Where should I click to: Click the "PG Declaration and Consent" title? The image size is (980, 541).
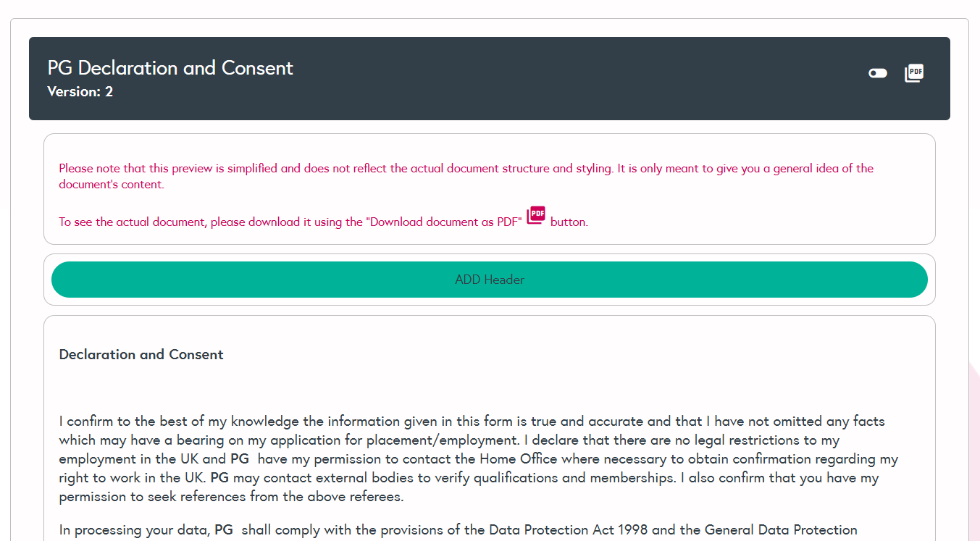(x=170, y=68)
